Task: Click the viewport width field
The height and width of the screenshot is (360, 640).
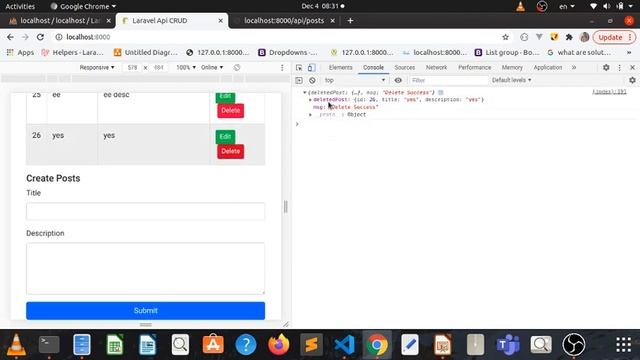Action: pos(132,67)
